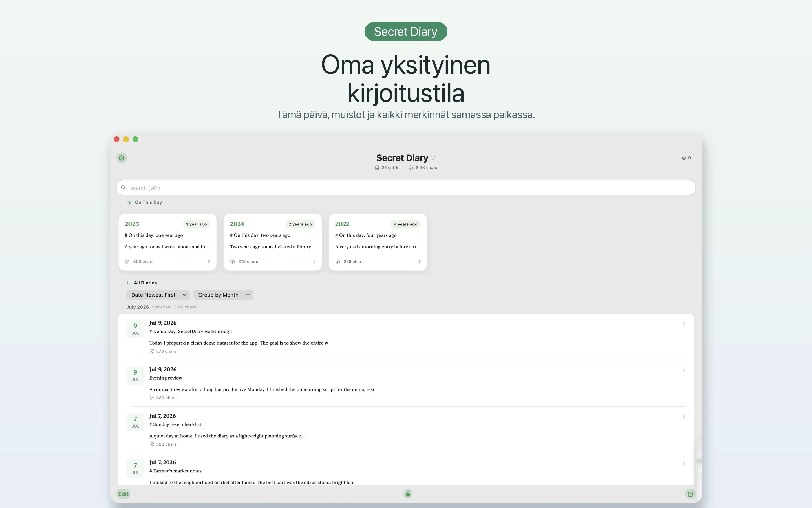Click the chevron on the 2025 card
The height and width of the screenshot is (508, 812).
click(209, 261)
